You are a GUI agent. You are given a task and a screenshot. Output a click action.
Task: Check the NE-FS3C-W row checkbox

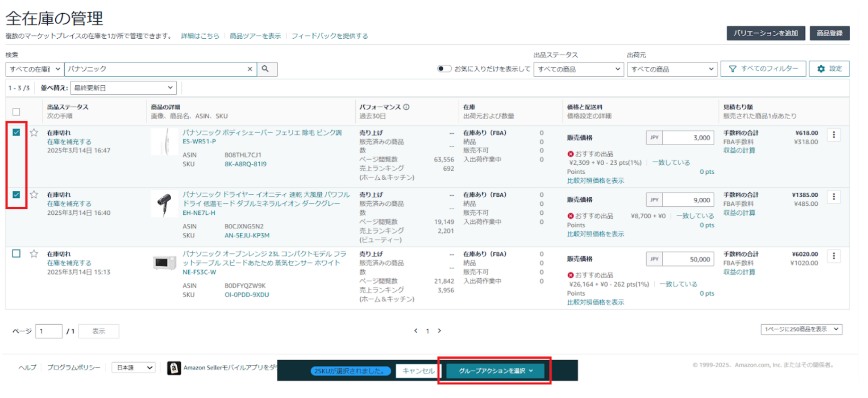(16, 254)
